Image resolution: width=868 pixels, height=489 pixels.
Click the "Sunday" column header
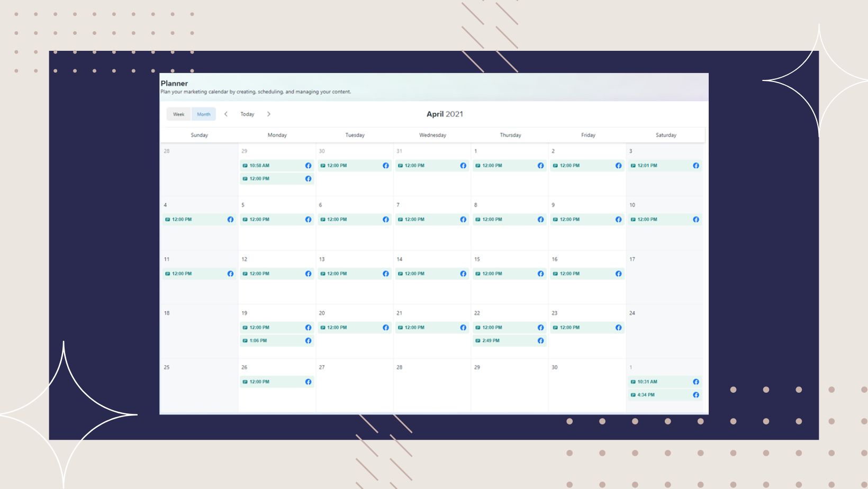(x=200, y=135)
